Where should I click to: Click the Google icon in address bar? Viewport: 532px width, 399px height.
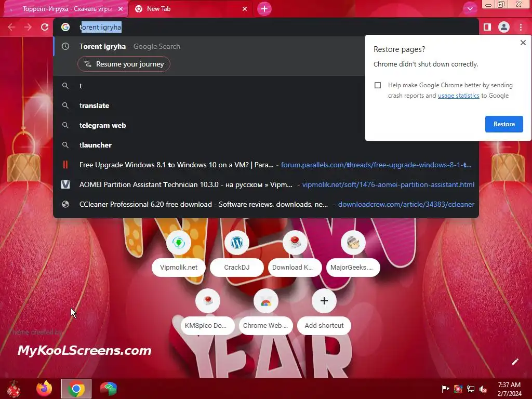[65, 27]
